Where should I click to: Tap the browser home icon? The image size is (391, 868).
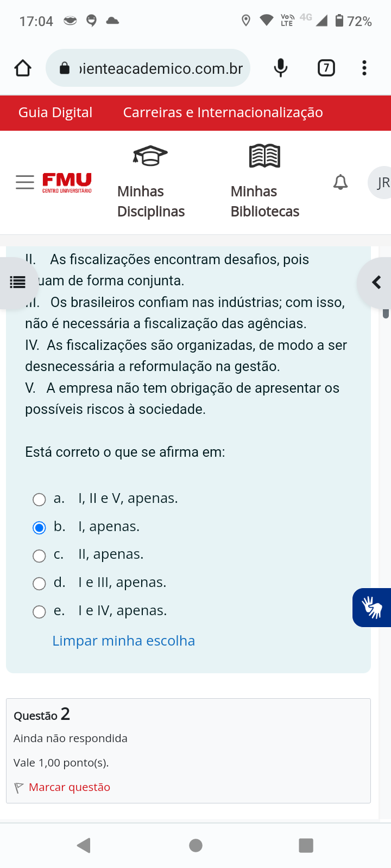click(23, 68)
